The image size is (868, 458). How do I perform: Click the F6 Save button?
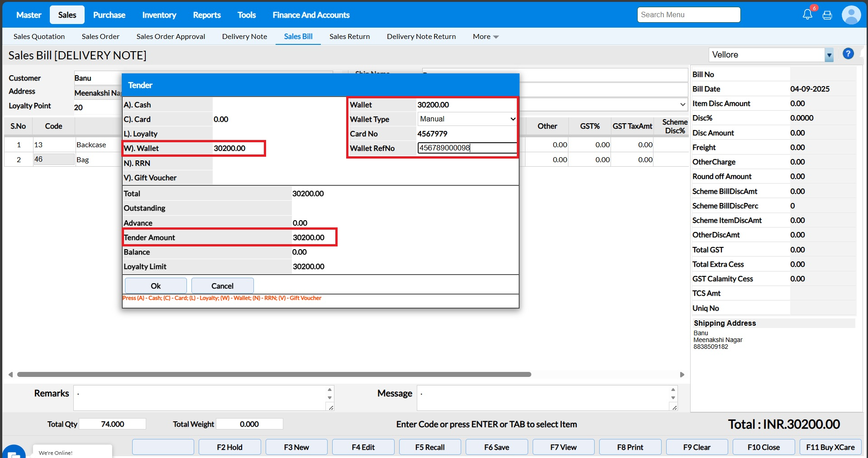coord(496,447)
